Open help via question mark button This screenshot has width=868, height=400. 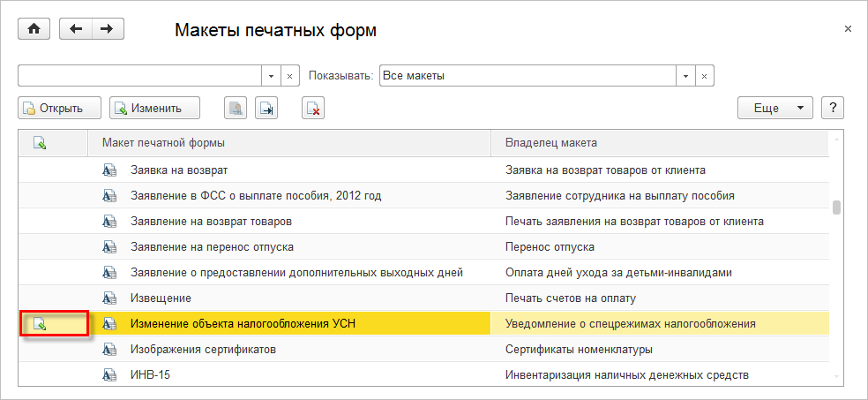833,108
